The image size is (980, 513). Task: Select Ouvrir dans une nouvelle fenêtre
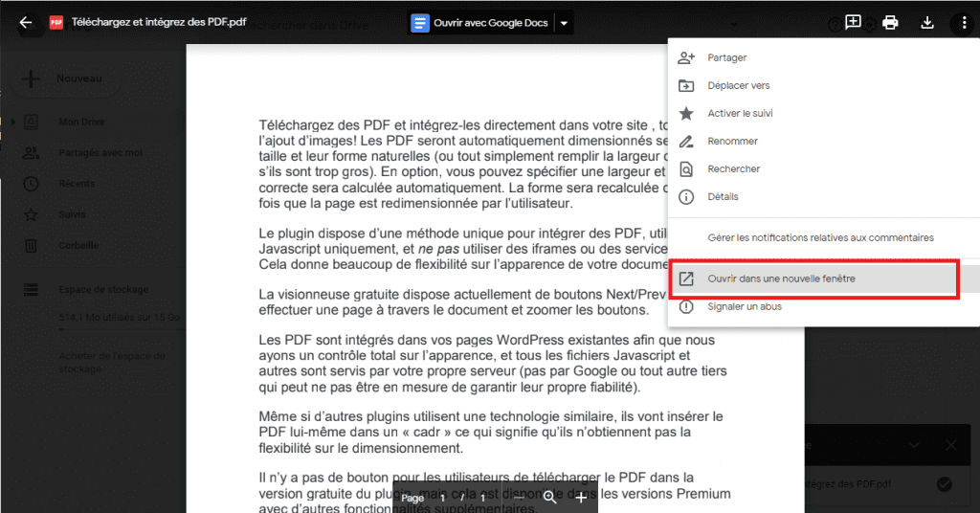824,279
